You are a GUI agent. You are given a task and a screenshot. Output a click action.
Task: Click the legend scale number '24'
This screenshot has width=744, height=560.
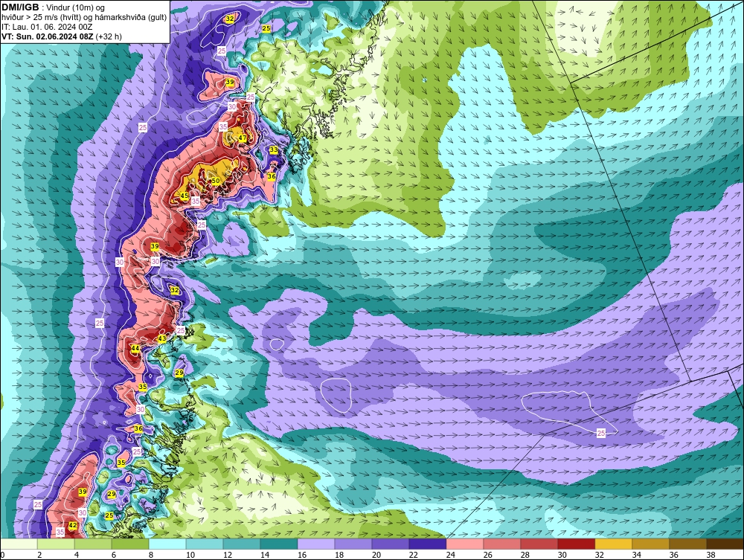(451, 556)
